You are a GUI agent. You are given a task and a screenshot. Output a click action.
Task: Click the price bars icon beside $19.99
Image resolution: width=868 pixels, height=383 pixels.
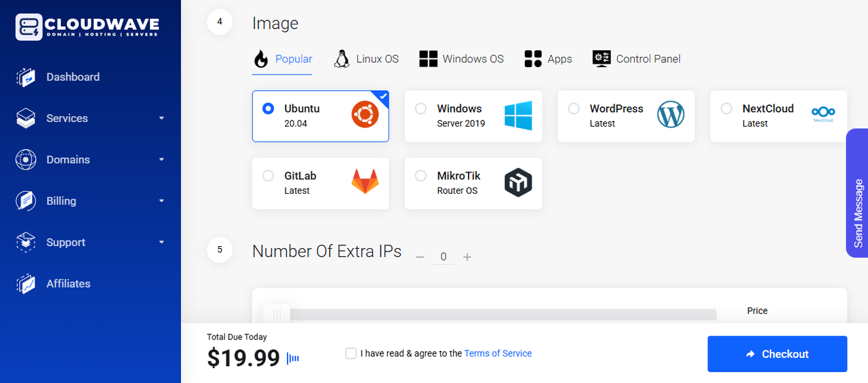(x=293, y=359)
